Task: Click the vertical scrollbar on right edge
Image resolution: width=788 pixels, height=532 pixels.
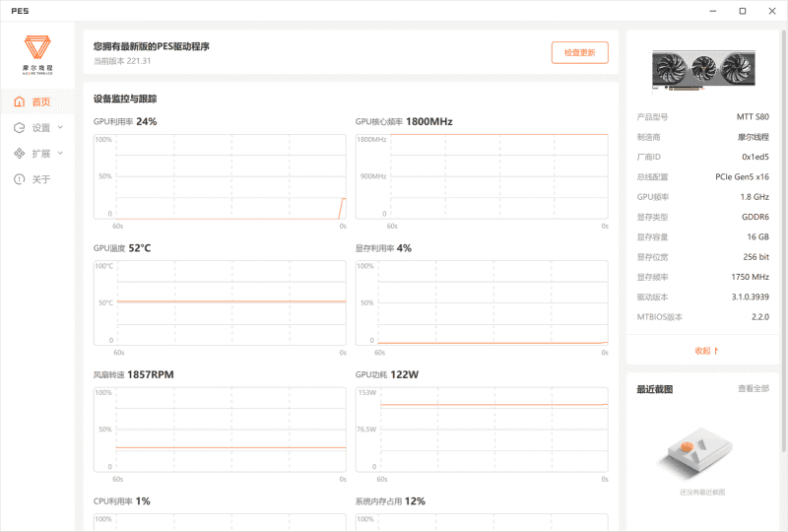Action: [x=783, y=241]
